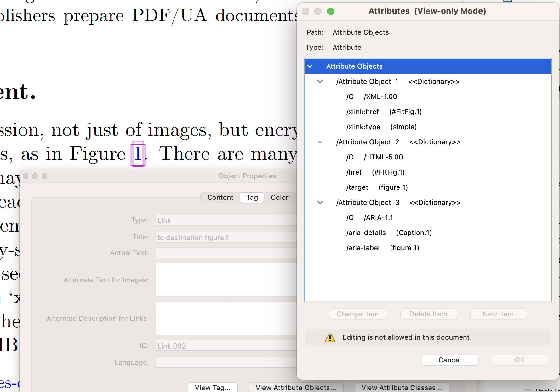
Task: Click the green zoom button of Attributes window
Action: (331, 12)
